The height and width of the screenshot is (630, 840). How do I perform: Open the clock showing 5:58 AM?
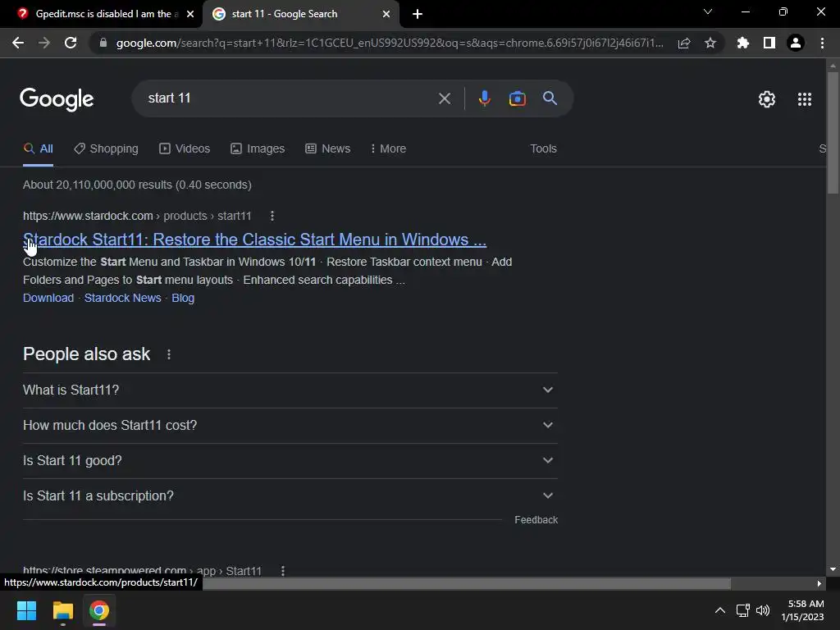point(802,610)
